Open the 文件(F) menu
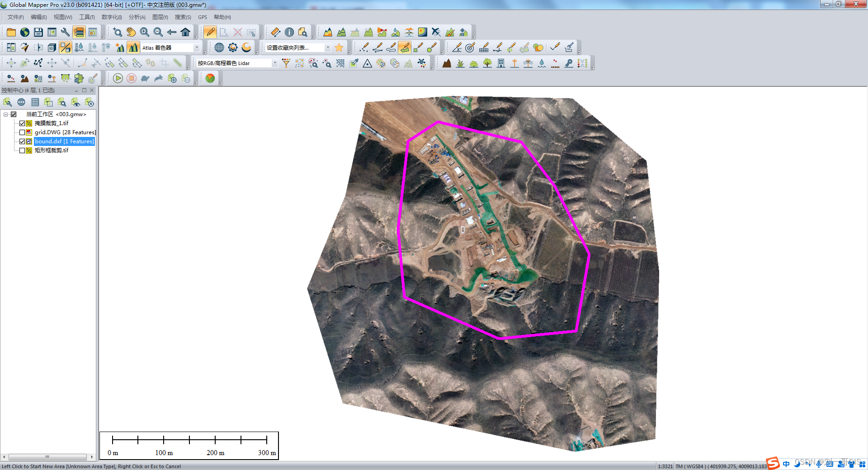The image size is (868, 470). coord(15,17)
